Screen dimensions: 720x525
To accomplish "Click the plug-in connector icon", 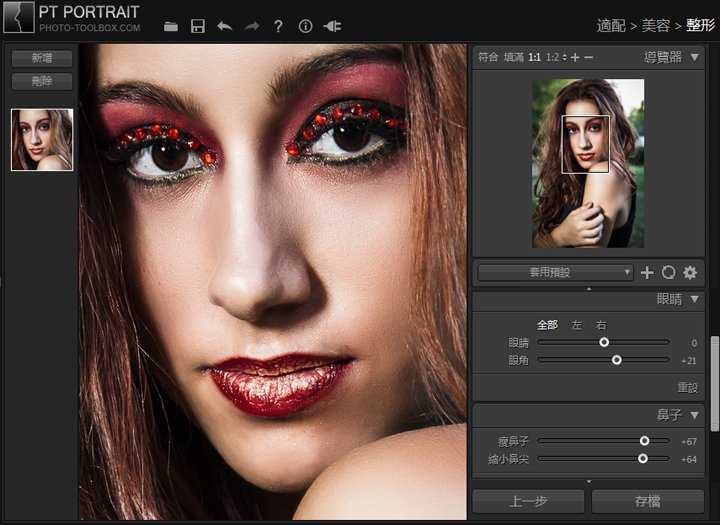I will [x=332, y=26].
